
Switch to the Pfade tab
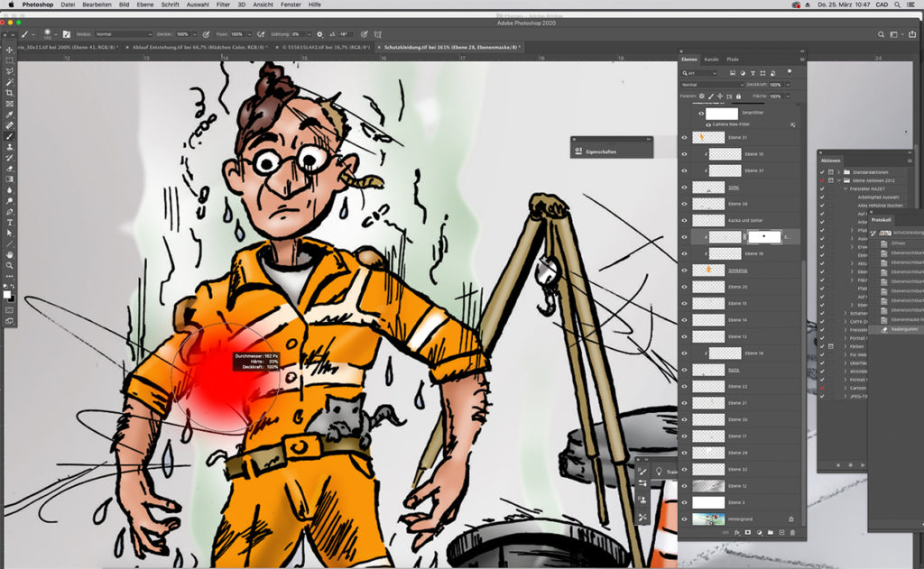click(733, 60)
